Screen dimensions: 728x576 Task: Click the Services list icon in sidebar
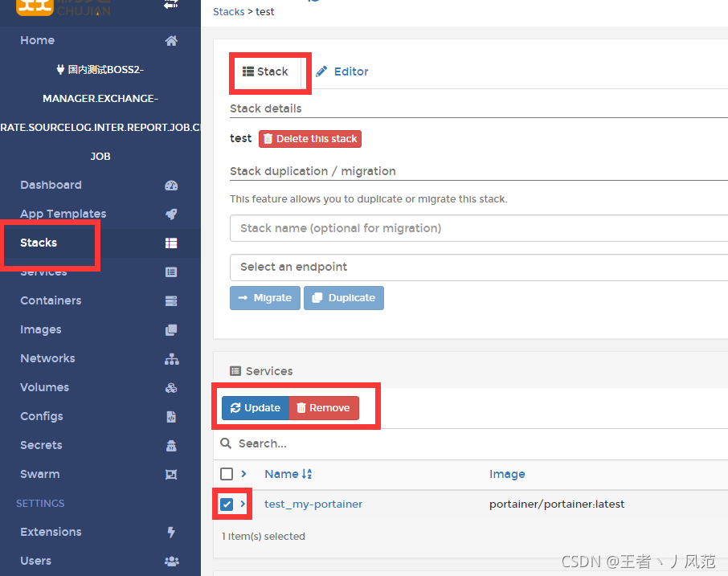pyautogui.click(x=171, y=272)
